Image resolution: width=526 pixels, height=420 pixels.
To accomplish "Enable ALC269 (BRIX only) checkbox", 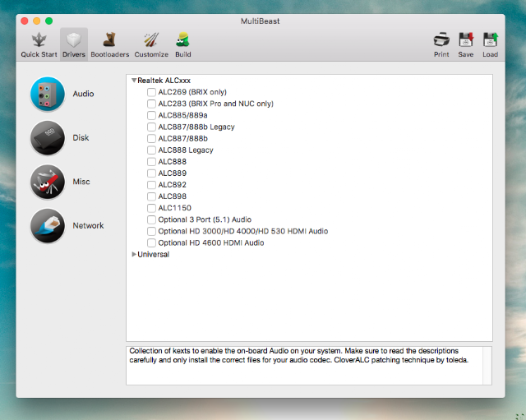I will [x=151, y=92].
